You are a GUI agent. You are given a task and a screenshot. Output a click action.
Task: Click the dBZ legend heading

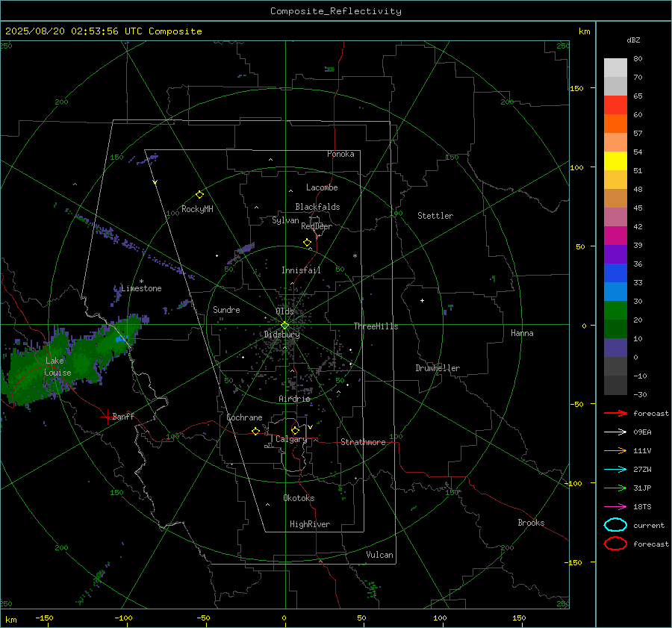tap(633, 40)
